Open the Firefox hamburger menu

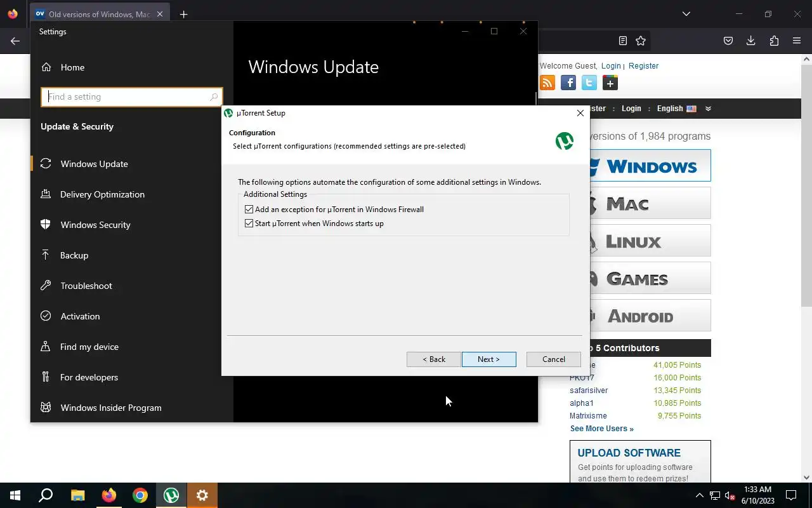(797, 41)
